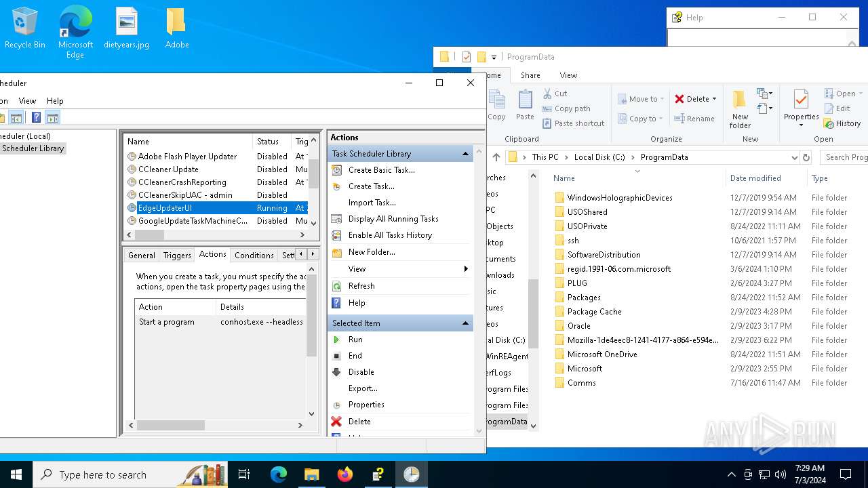
Task: Delete the selected task from Actions pane
Action: click(359, 422)
